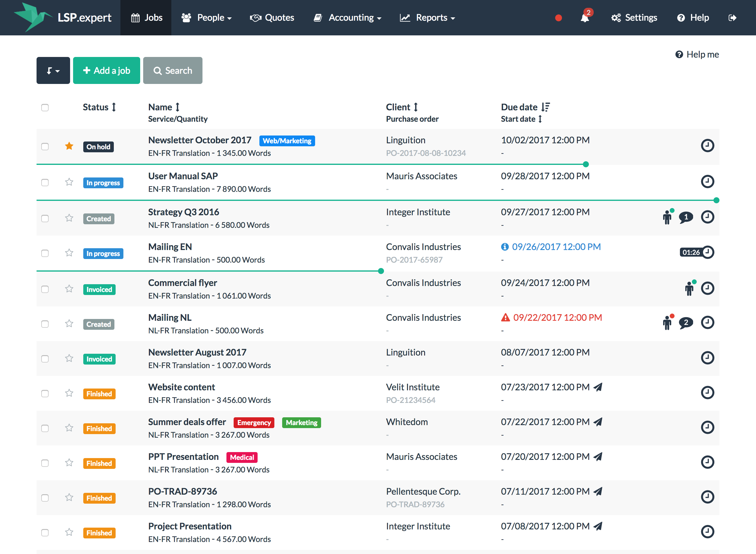Screen dimensions: 756x554
Task: Click sent paper-plane icon for Website content
Action: 598,387
